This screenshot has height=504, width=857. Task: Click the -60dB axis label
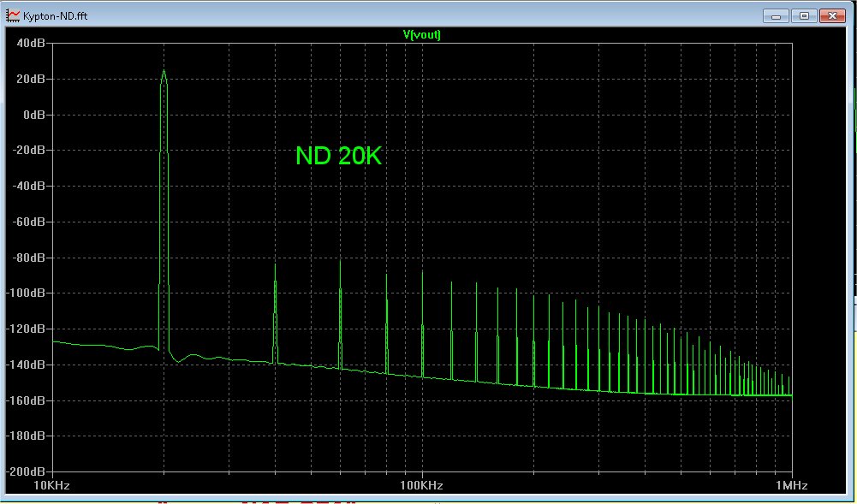point(29,222)
